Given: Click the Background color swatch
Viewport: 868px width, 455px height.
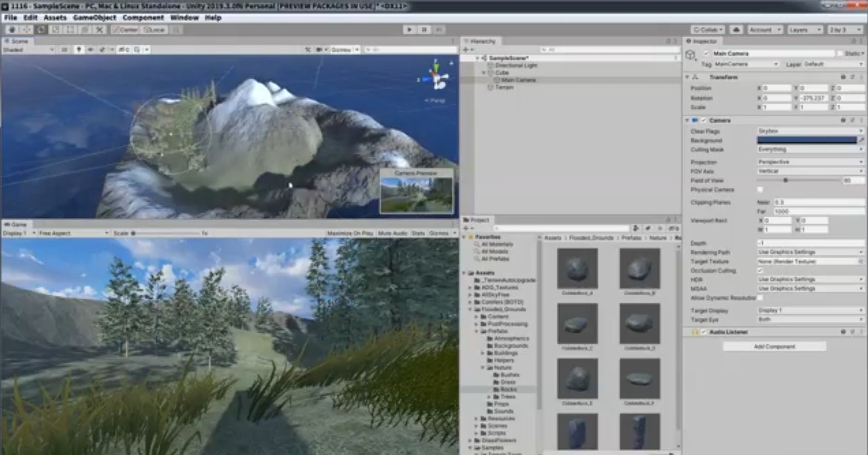Looking at the screenshot, I should 807,140.
